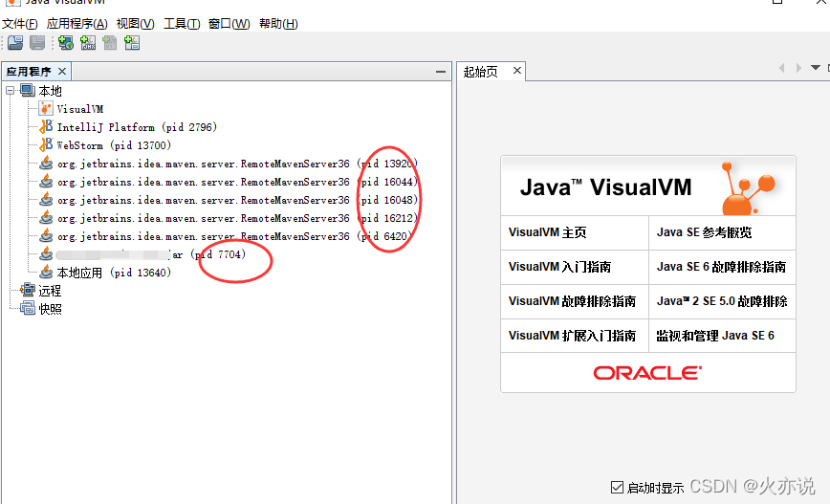Open the 帮助(H) menu
The image size is (830, 504).
[278, 24]
